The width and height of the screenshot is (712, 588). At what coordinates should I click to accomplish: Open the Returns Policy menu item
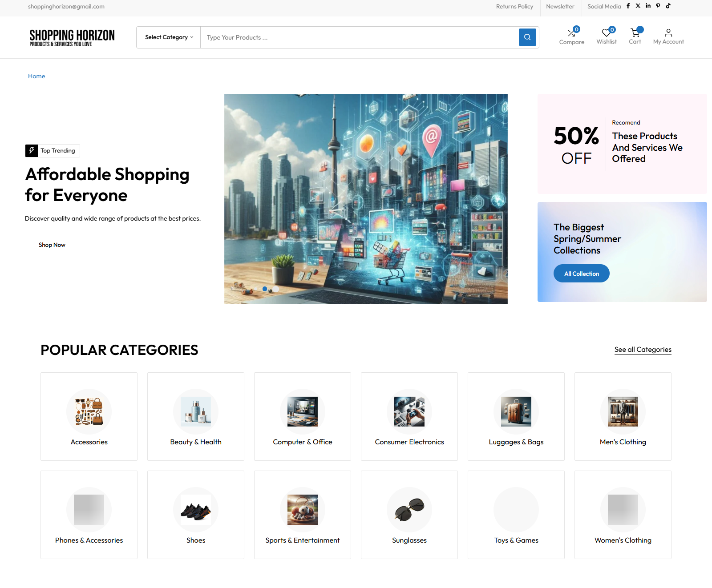click(514, 6)
